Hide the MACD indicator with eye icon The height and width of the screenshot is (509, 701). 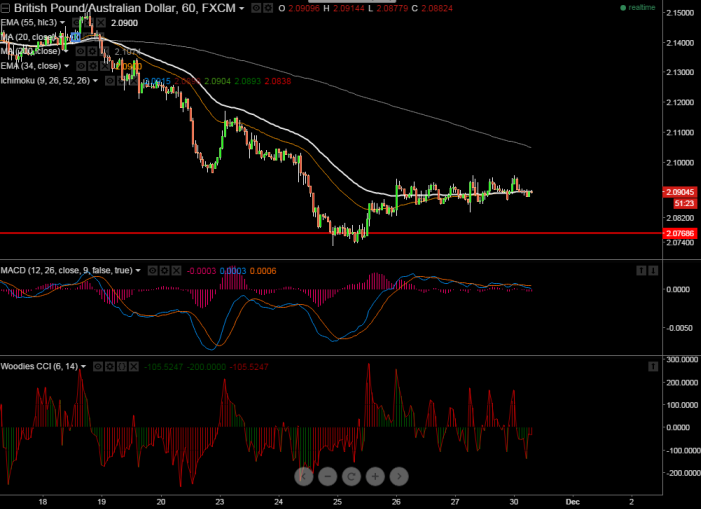point(154,270)
